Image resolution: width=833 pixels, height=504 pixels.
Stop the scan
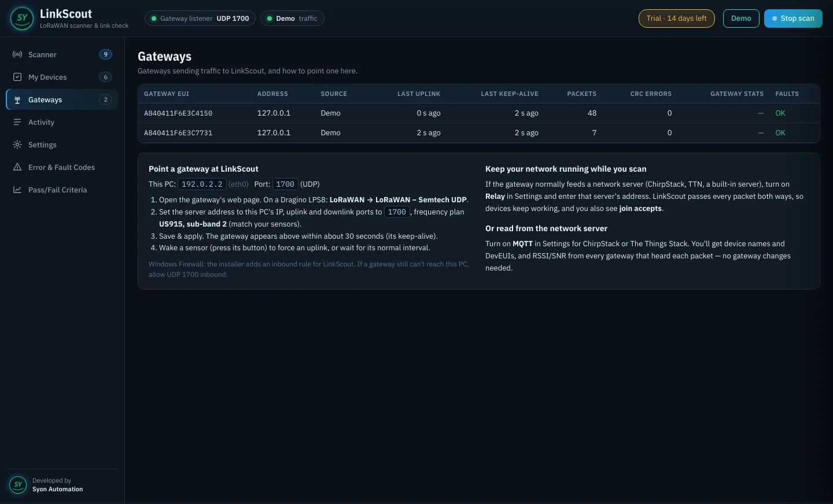click(793, 18)
